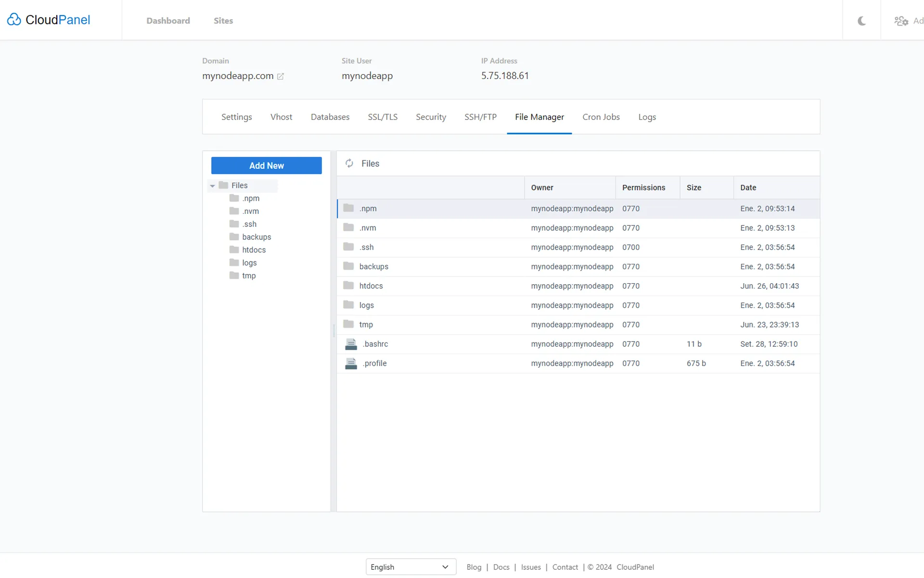This screenshot has height=578, width=924.
Task: Click backups folder icon in file table
Action: (x=348, y=266)
